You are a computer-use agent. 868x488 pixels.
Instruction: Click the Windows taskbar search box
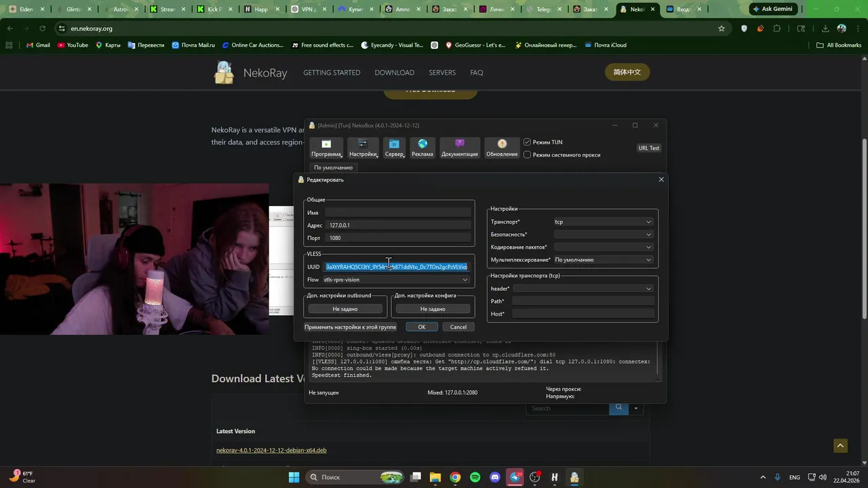point(355,477)
